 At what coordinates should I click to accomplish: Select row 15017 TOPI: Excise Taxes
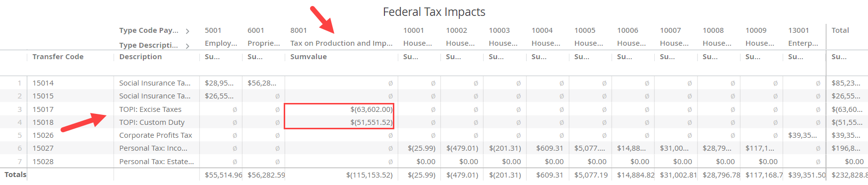click(434, 109)
